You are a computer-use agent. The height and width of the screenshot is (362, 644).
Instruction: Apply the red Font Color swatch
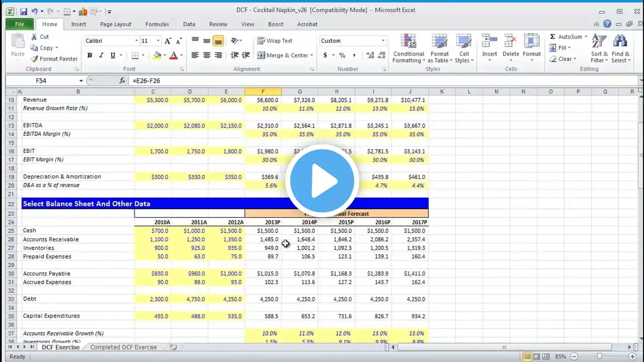(174, 55)
